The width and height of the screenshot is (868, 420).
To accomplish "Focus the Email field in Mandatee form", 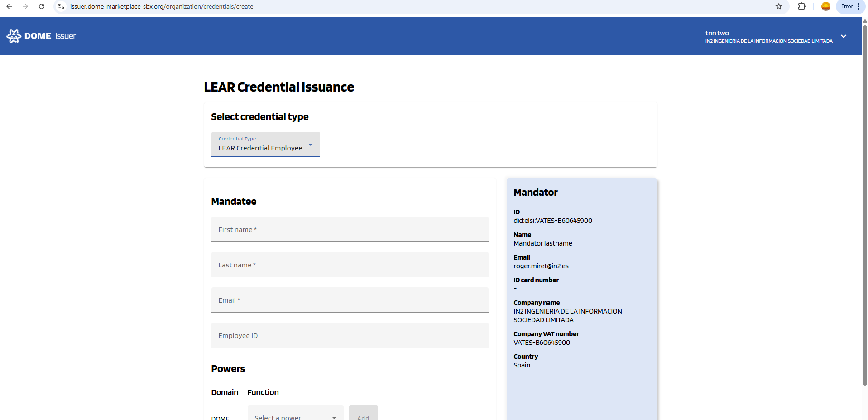I will pyautogui.click(x=350, y=300).
